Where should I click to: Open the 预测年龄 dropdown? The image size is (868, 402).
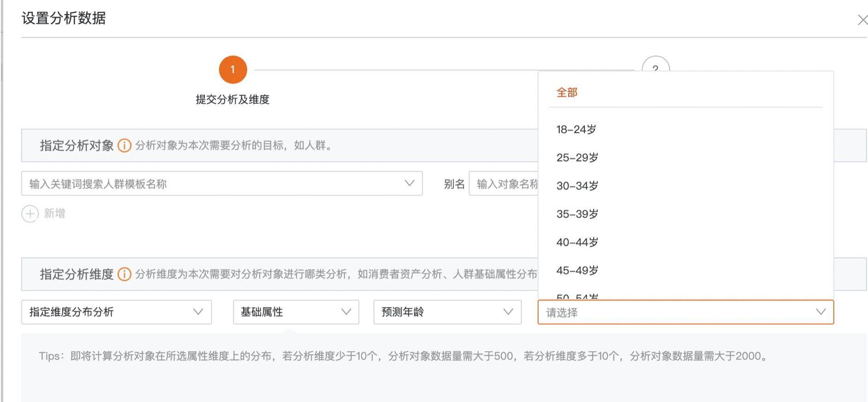click(x=447, y=312)
